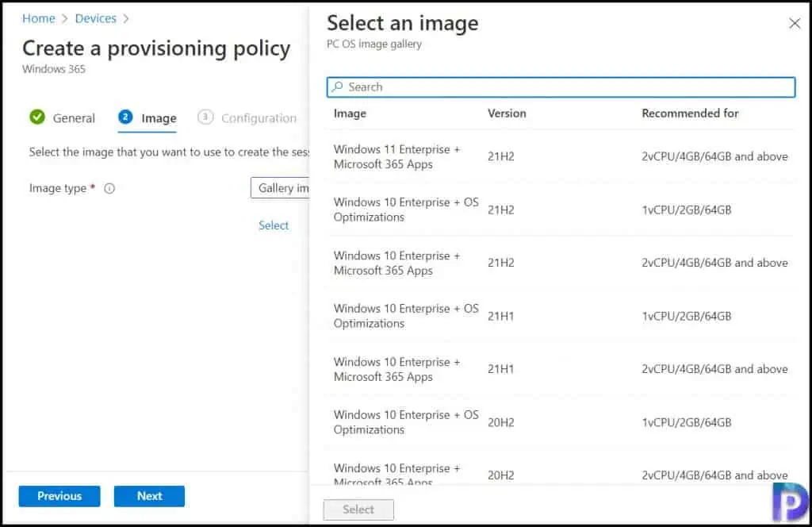The image size is (812, 527).
Task: Sort by the Version column header
Action: click(x=507, y=113)
